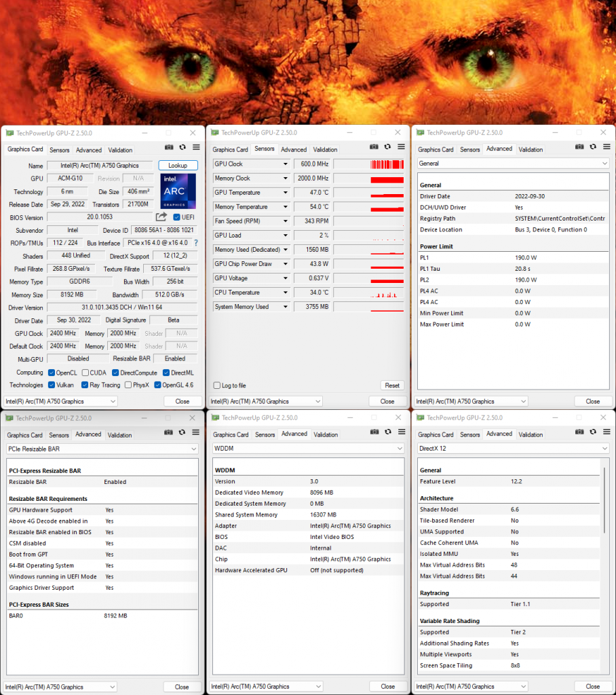Click camera icon in the WDDM window
616x695 pixels.
point(374,432)
